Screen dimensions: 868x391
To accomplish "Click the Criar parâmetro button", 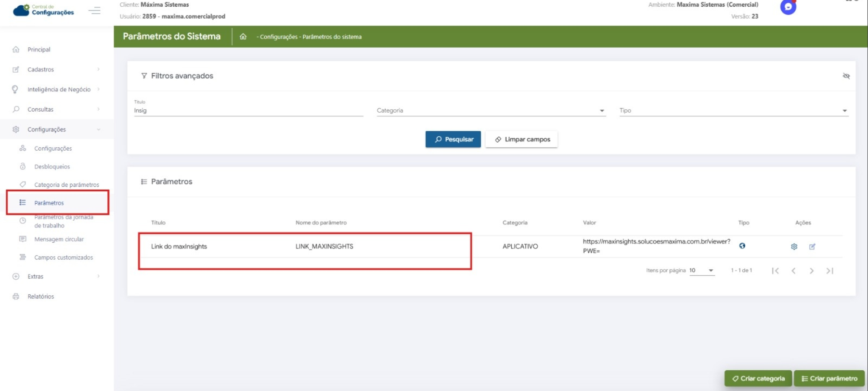I will (x=829, y=378).
